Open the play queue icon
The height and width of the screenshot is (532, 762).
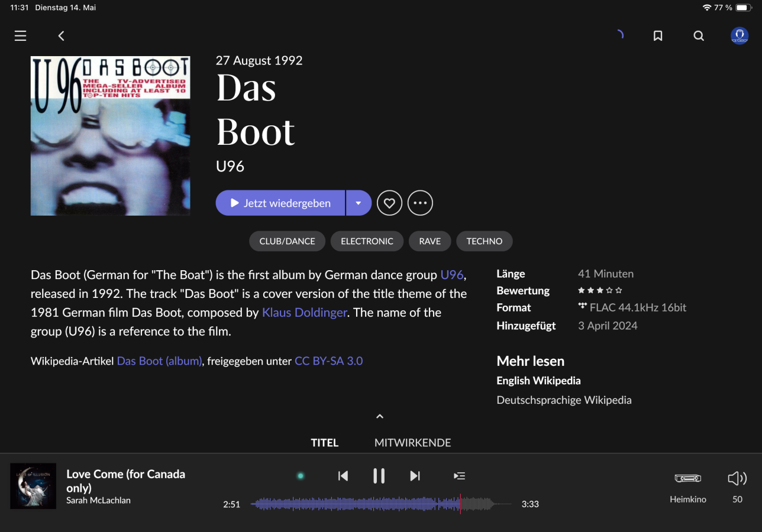pos(459,476)
